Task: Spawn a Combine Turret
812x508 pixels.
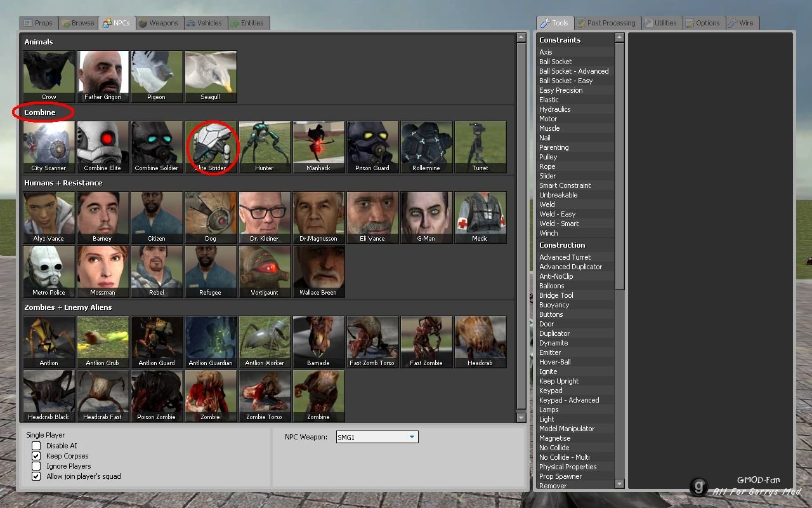Action: coord(480,147)
